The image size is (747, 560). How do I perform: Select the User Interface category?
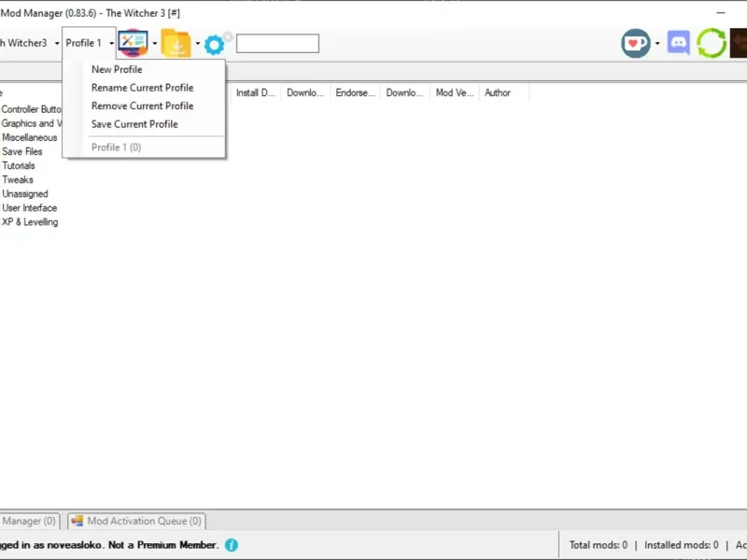30,207
